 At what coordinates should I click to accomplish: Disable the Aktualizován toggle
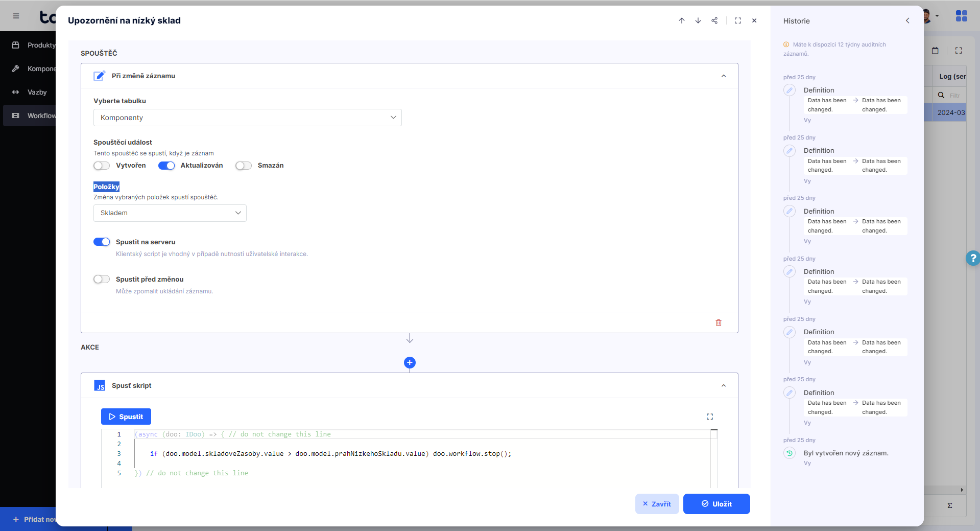pos(166,166)
